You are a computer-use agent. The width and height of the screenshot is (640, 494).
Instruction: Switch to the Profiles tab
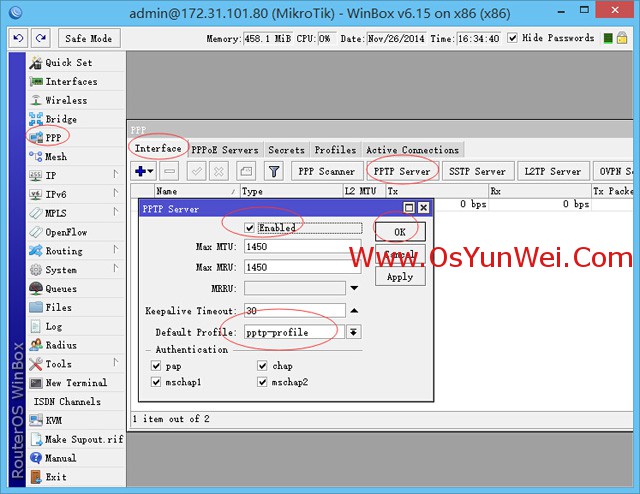335,150
